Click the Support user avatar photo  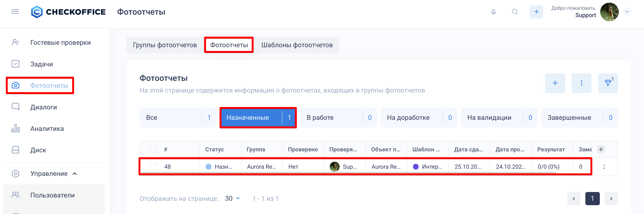click(x=609, y=12)
